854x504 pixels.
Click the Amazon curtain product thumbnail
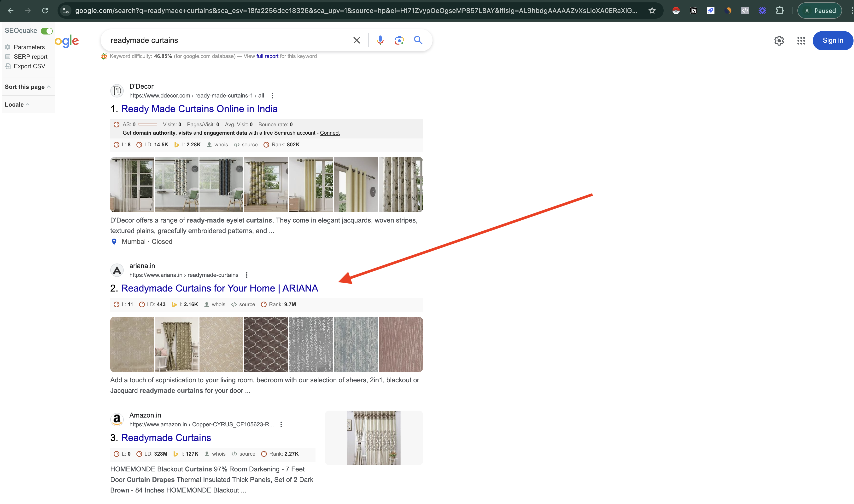pos(374,437)
